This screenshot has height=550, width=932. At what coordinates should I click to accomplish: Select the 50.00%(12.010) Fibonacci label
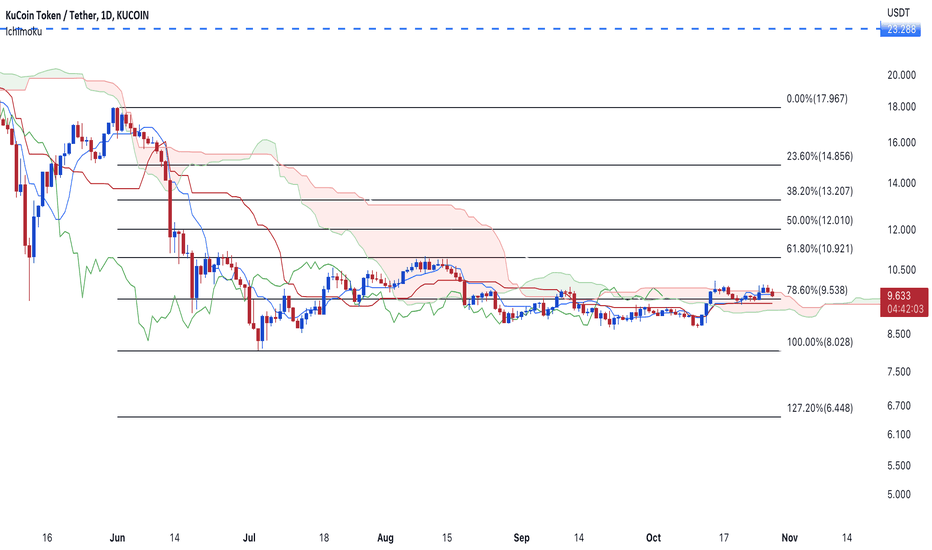820,221
